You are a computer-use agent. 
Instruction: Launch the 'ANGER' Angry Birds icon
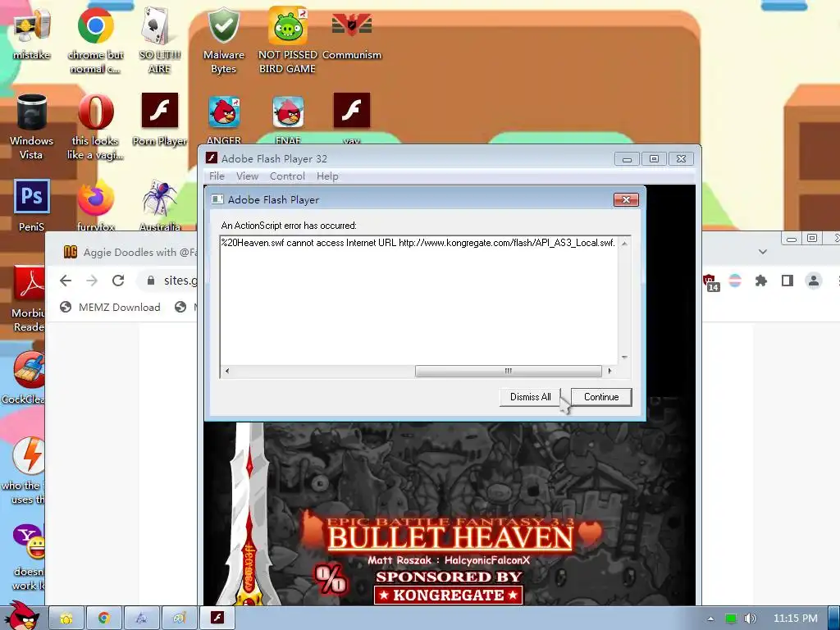[223, 118]
